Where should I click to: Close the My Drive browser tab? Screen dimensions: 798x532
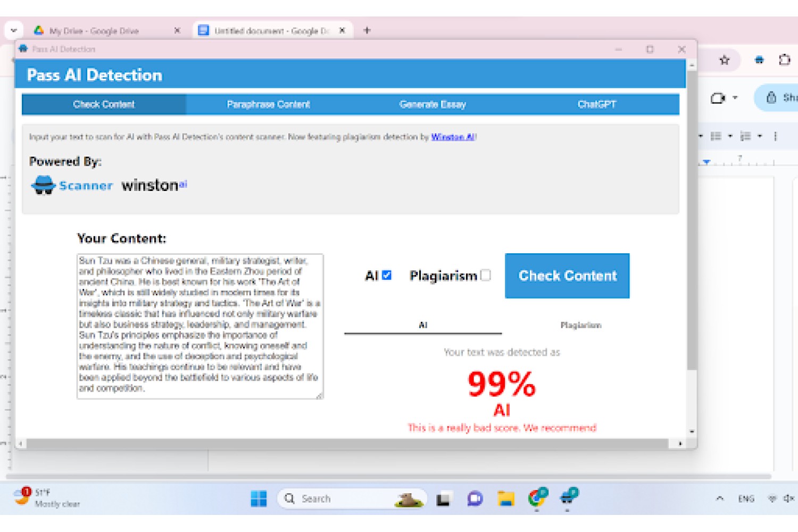[x=177, y=31]
